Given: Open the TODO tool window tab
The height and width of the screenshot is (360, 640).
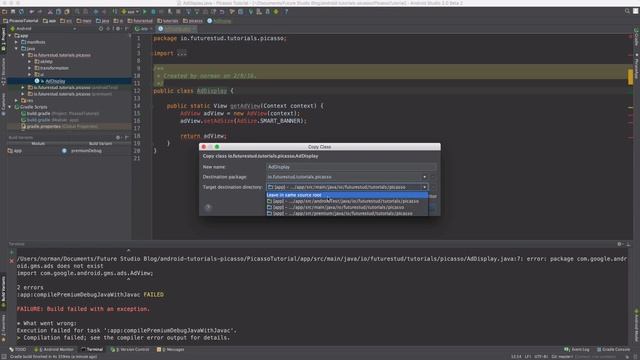Looking at the screenshot, I should tap(18, 349).
